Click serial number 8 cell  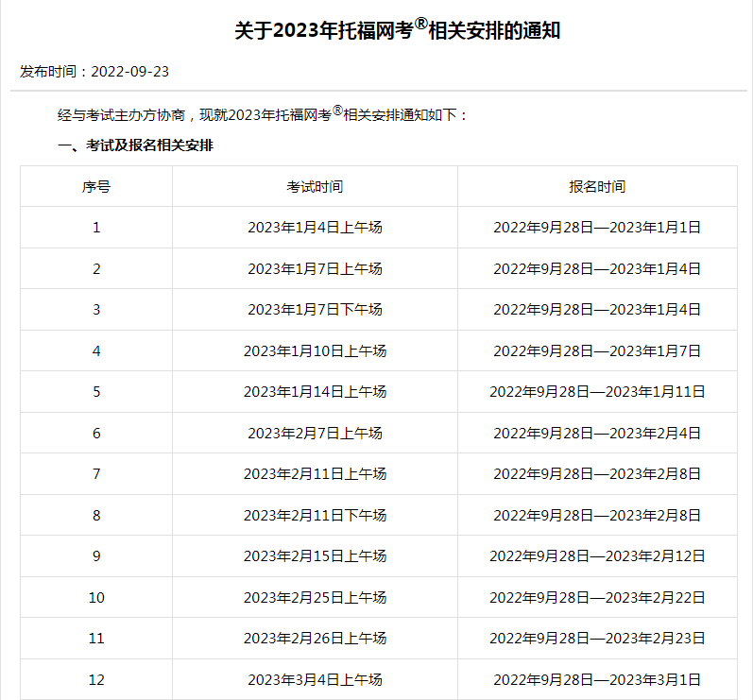[x=96, y=515]
